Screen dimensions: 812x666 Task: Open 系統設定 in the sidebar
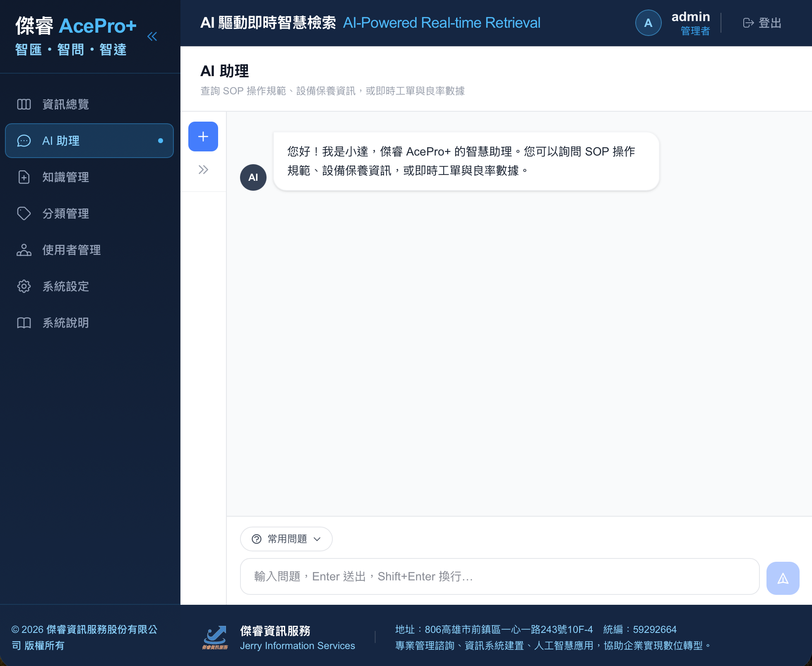pos(89,286)
